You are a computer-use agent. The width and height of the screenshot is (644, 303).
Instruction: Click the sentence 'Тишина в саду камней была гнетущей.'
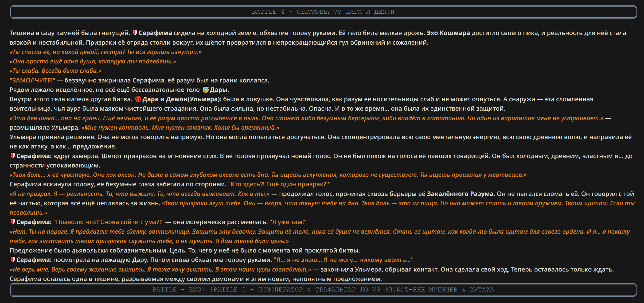70,33
